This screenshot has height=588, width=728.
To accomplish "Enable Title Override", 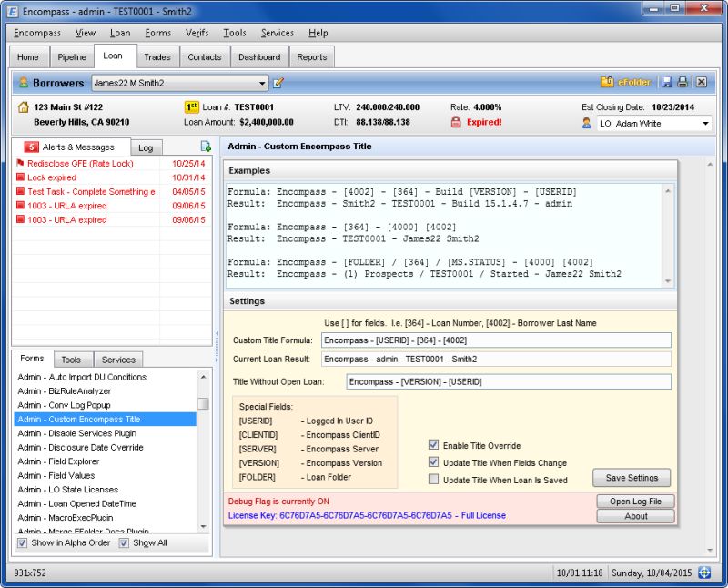I will coord(433,445).
